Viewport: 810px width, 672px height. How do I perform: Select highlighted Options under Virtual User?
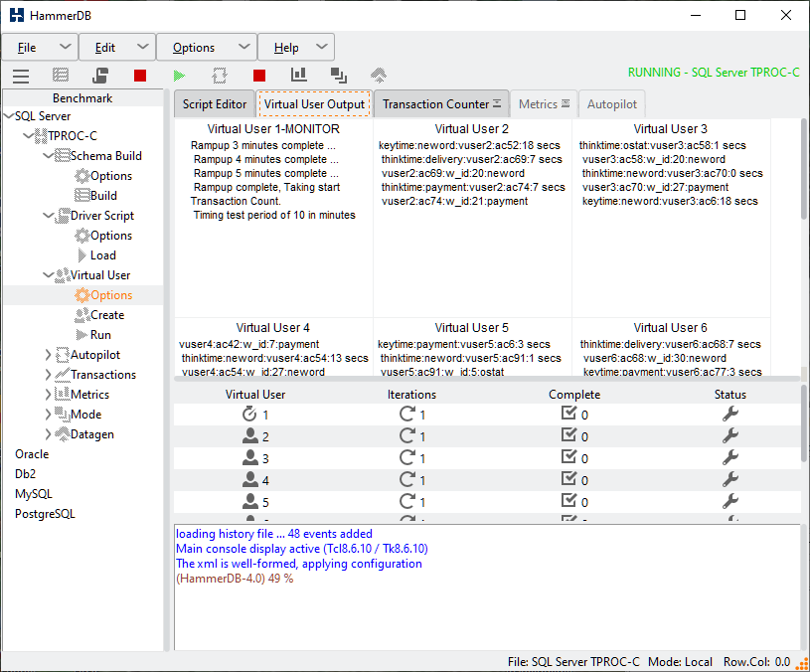[111, 295]
